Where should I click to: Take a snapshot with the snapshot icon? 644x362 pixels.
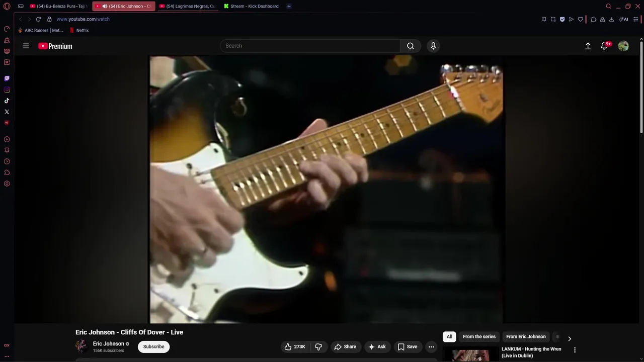pos(553,19)
